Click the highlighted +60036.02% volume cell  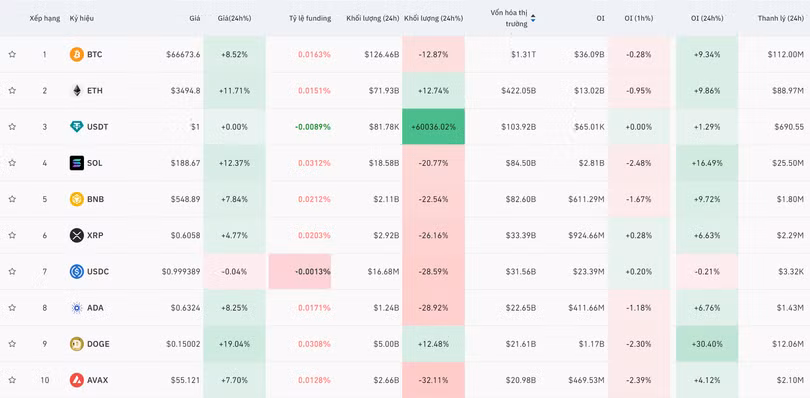(433, 127)
